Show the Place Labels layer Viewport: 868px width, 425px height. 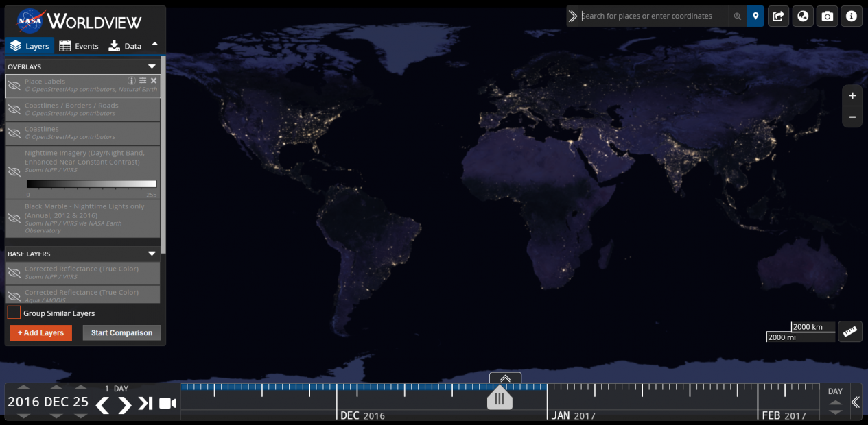point(14,86)
